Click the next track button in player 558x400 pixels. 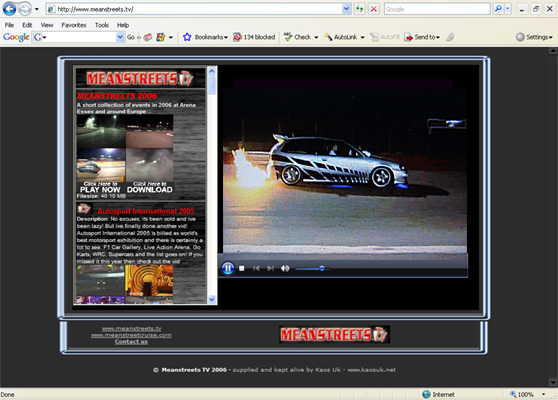coord(270,268)
